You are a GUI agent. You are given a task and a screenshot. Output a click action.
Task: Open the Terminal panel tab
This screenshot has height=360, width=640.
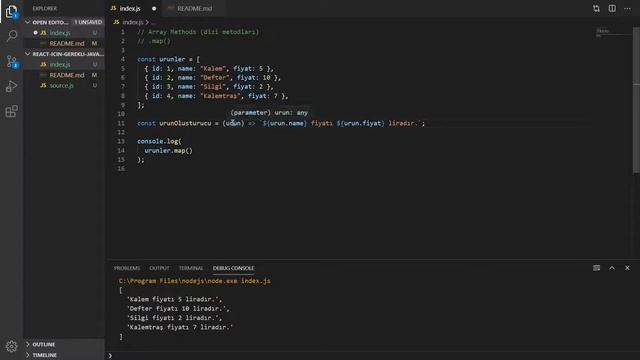click(191, 268)
